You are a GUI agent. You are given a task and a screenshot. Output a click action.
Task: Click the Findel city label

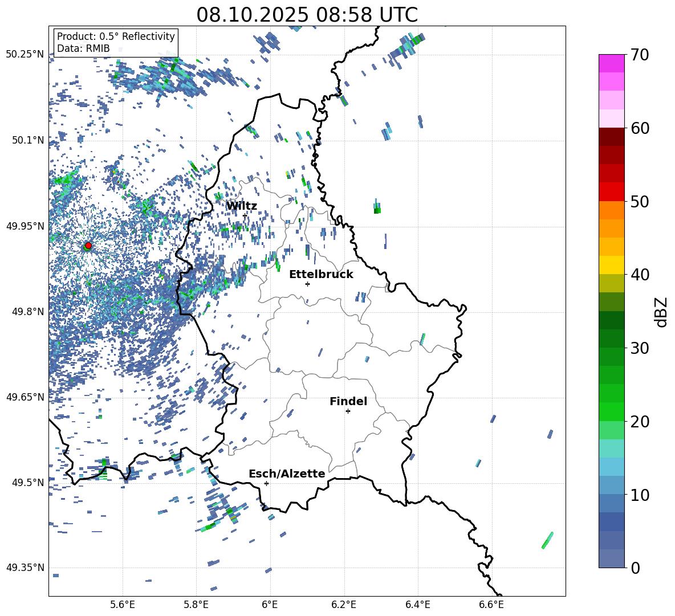click(x=348, y=401)
